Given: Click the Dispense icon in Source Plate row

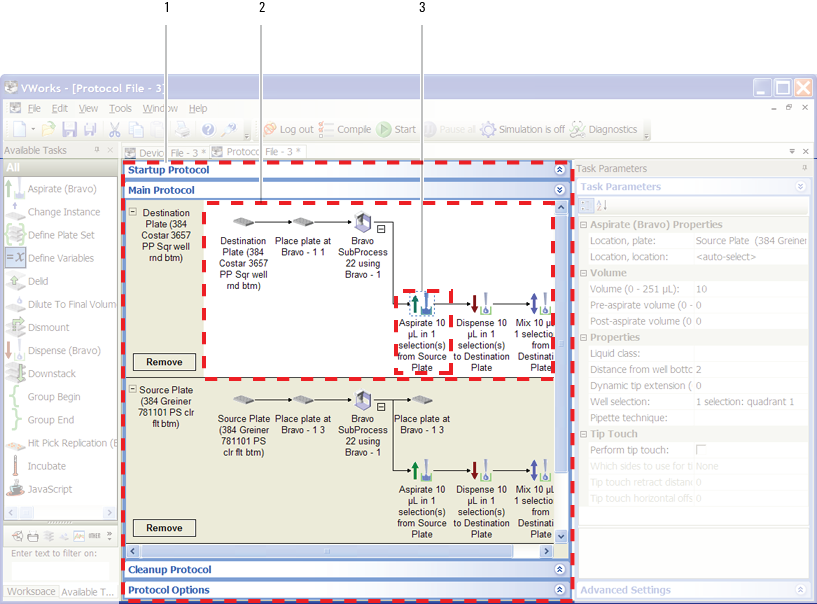Looking at the screenshot, I should click(481, 469).
